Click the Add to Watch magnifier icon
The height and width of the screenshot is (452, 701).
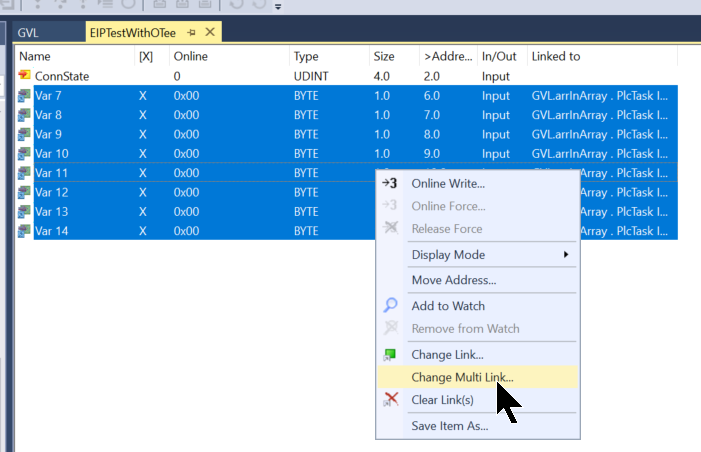tap(391, 306)
